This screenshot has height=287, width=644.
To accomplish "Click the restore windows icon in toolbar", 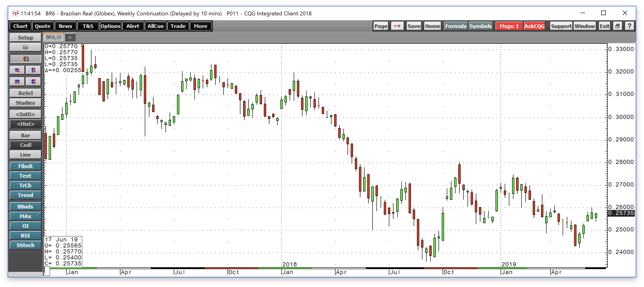I will point(618,26).
